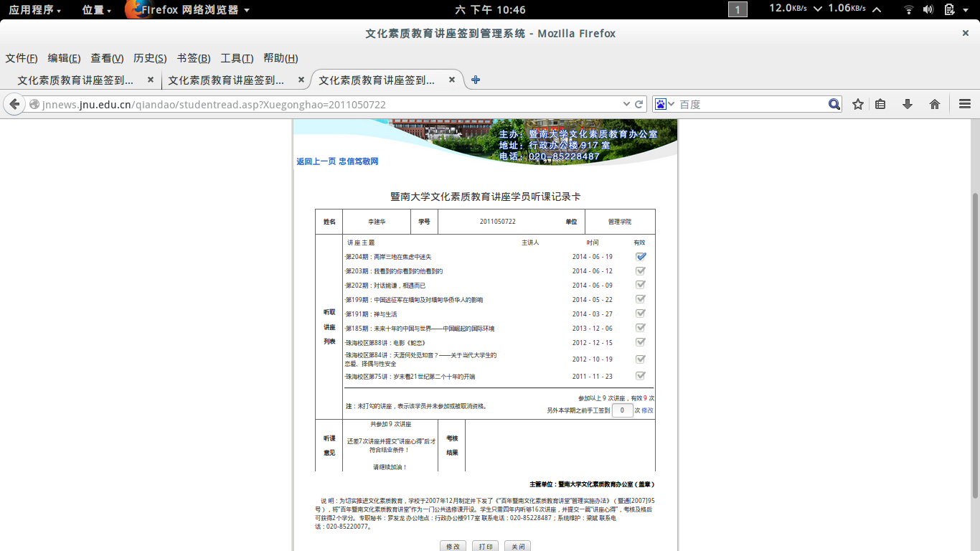This screenshot has width=980, height=551.
Task: Click the date 2013 - 12 - 06
Action: point(593,329)
